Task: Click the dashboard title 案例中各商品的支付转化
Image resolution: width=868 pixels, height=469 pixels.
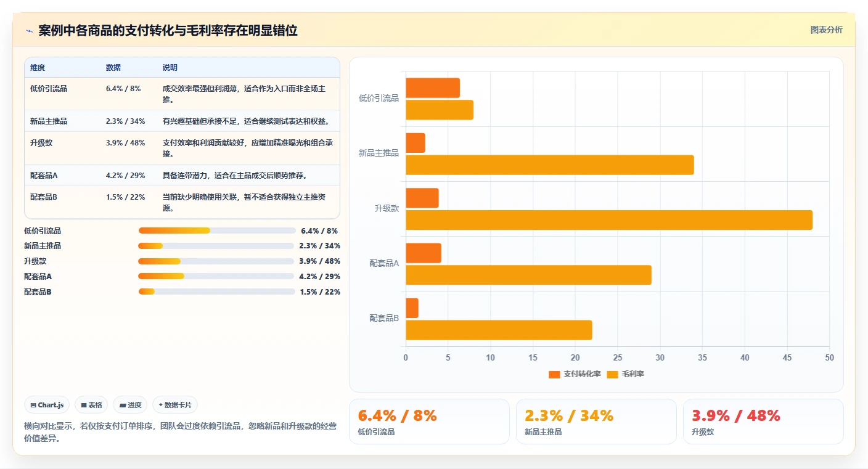Action: click(168, 31)
